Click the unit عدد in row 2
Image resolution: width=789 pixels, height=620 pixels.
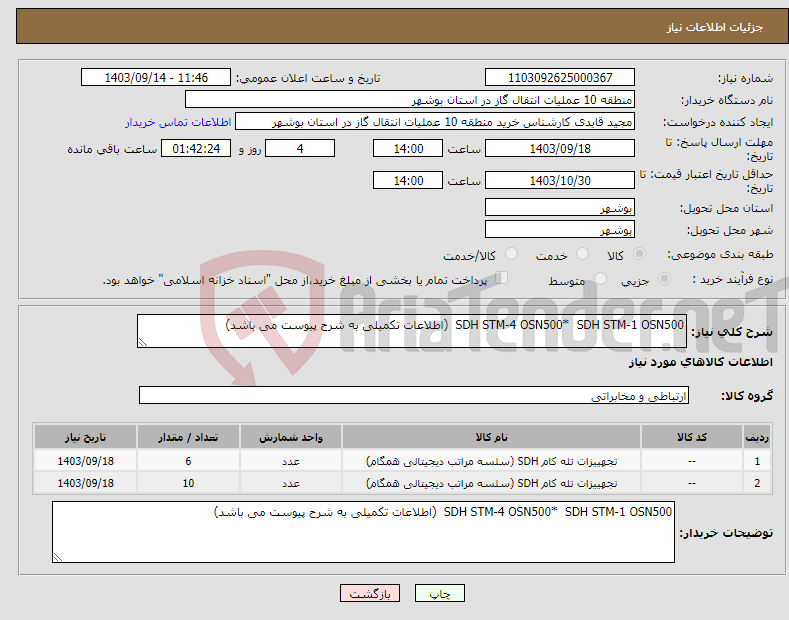pyautogui.click(x=291, y=483)
